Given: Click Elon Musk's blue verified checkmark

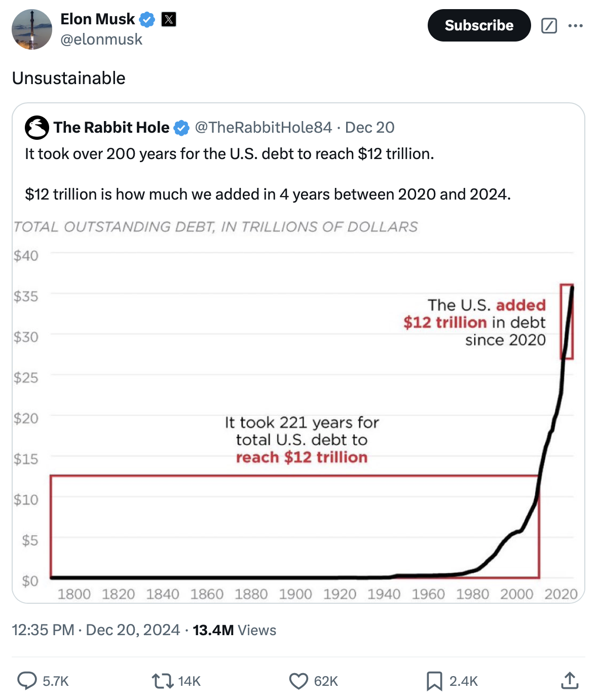Looking at the screenshot, I should coord(147,20).
